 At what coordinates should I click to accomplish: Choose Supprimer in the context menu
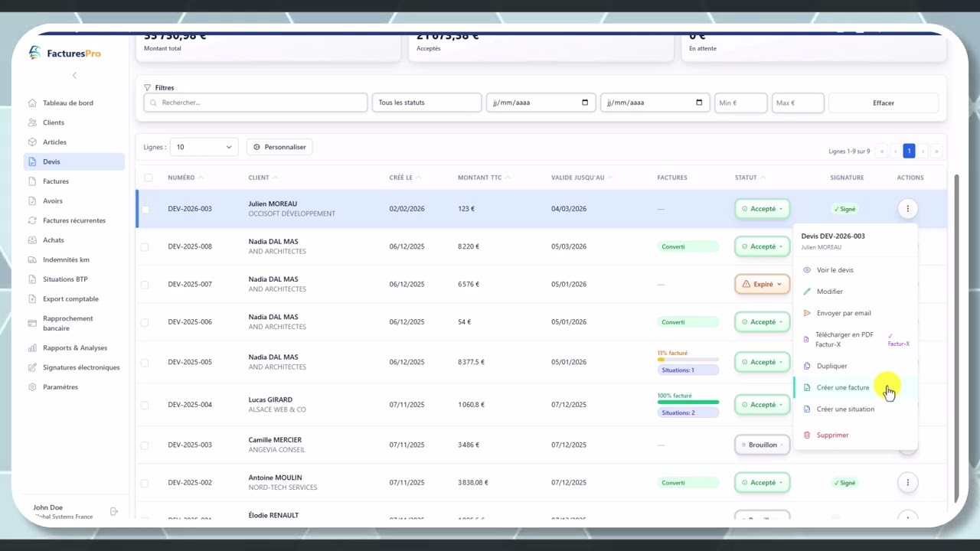tap(854, 435)
